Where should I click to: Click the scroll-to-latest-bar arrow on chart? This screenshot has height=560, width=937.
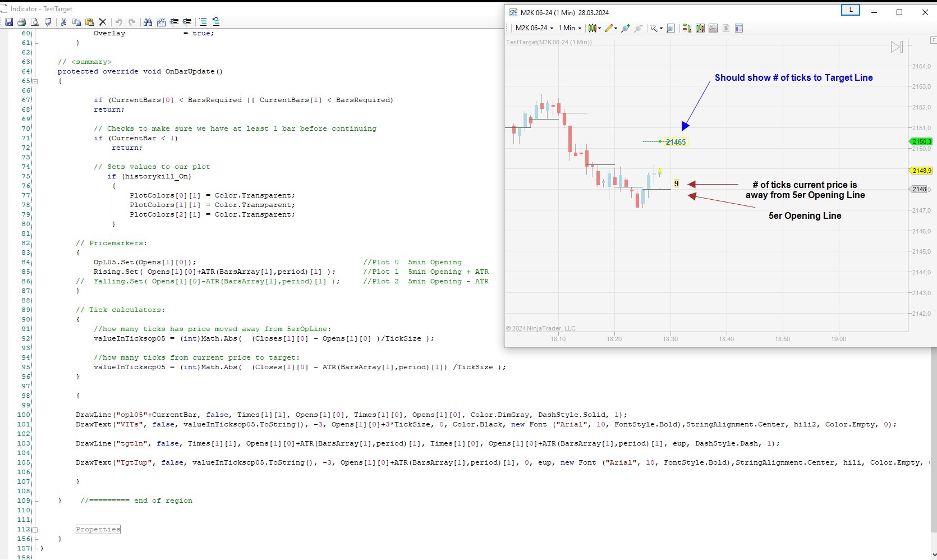coord(897,47)
